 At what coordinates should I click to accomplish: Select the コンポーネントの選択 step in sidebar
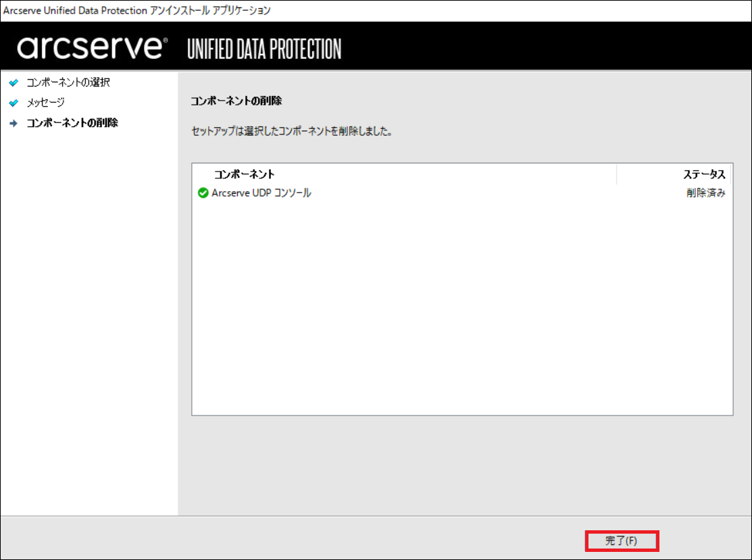(68, 82)
